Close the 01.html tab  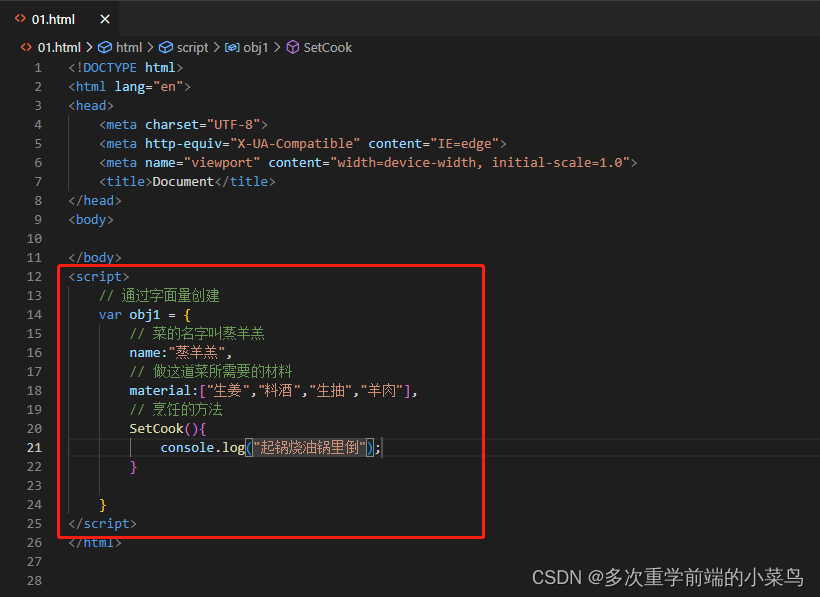pos(105,19)
